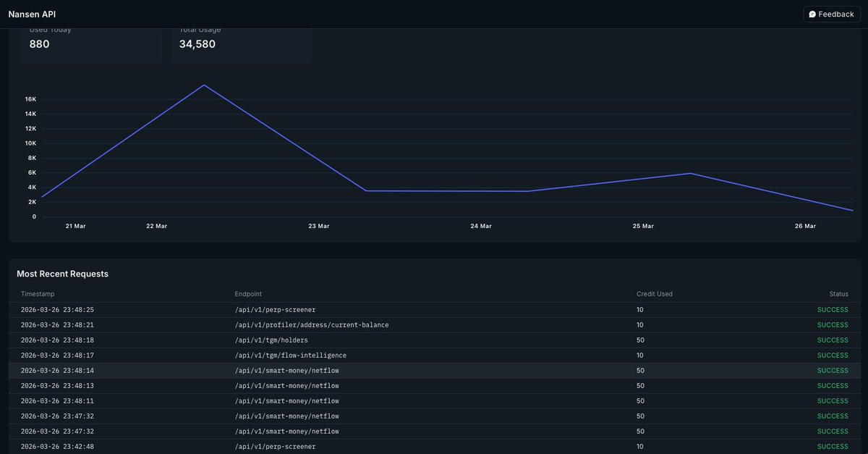Select timestamp 2026-03-26 23:48:11
This screenshot has width=868, height=454.
58,401
